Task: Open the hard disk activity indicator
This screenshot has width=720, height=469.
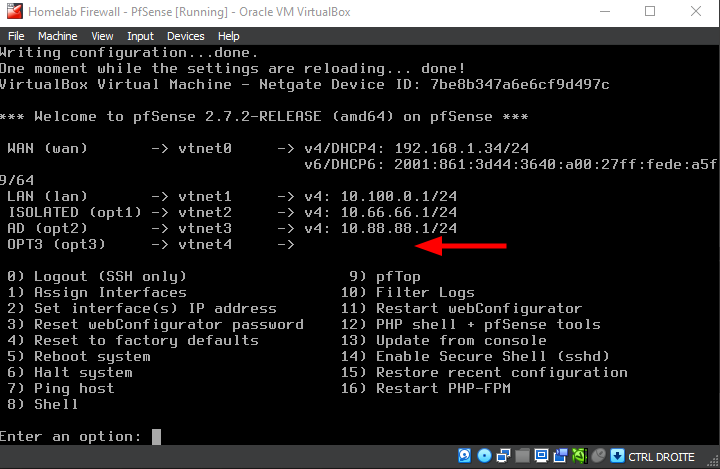Action: click(x=464, y=456)
